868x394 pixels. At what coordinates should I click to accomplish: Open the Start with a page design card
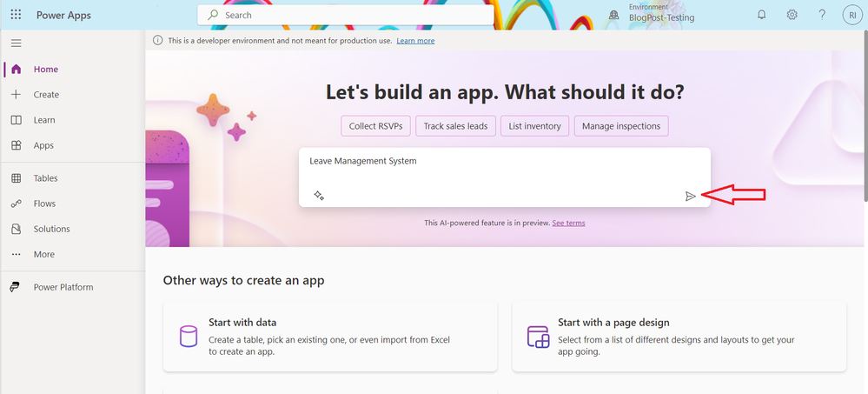pos(679,337)
